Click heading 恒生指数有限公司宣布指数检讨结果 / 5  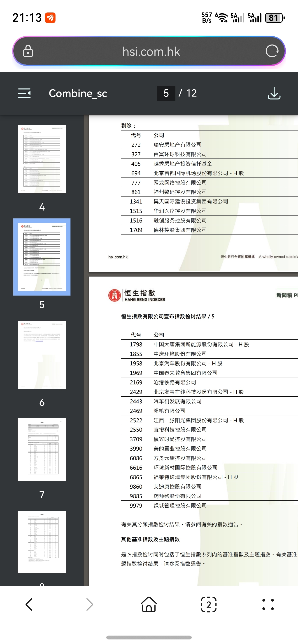click(x=168, y=317)
